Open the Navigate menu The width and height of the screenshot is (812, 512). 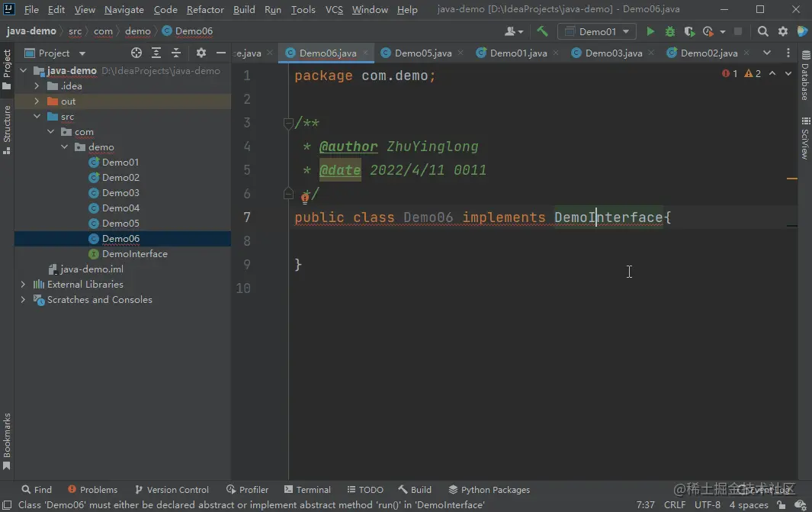(124, 9)
